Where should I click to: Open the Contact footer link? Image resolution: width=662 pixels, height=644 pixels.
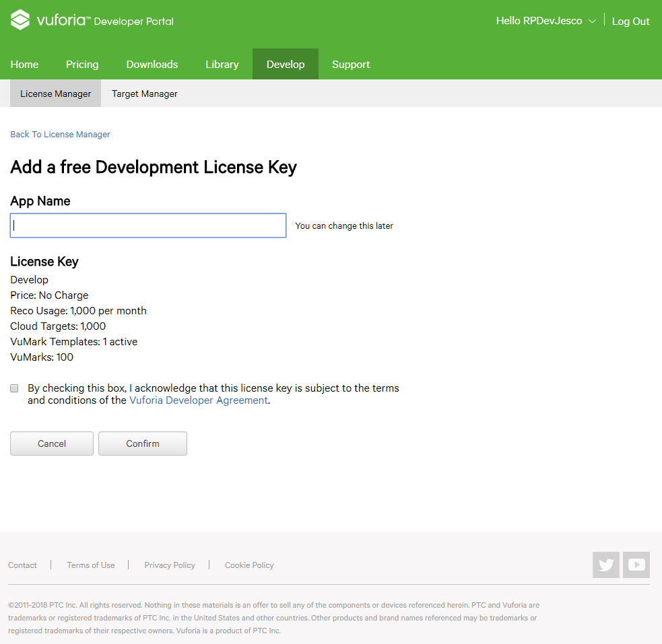(x=22, y=565)
